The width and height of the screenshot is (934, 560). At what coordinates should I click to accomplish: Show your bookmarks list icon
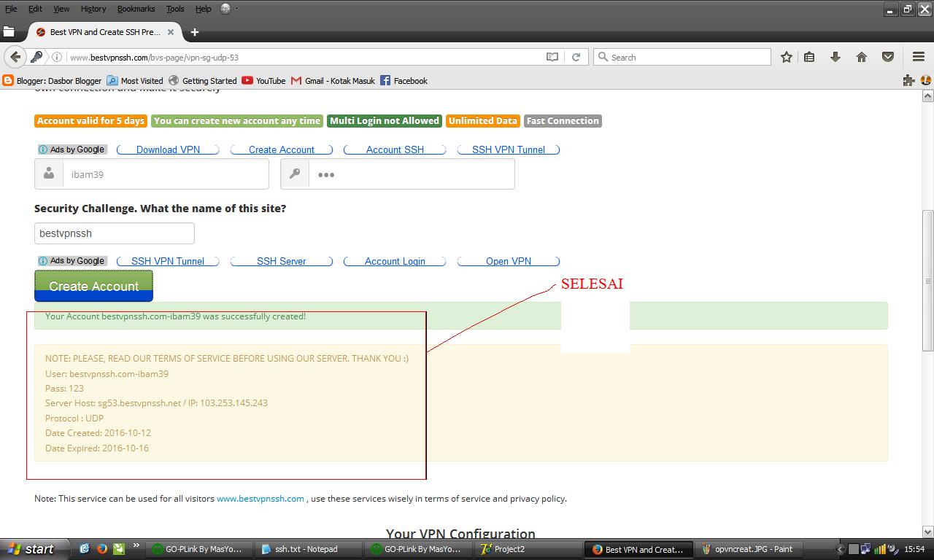tap(809, 57)
